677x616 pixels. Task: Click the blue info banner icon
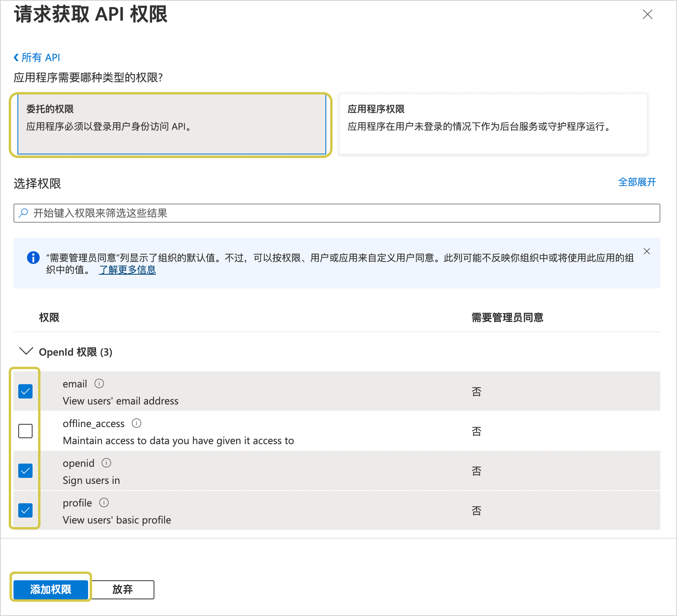coord(33,258)
